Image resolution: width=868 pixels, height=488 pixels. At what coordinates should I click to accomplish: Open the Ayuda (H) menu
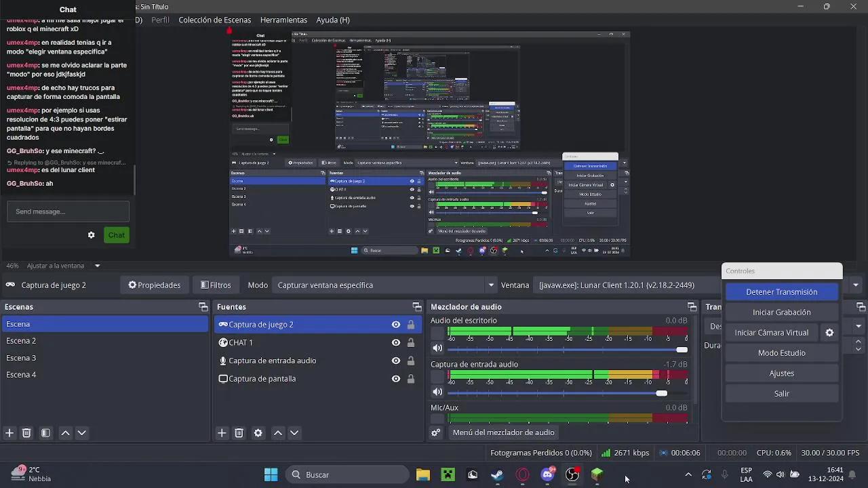[x=333, y=20]
